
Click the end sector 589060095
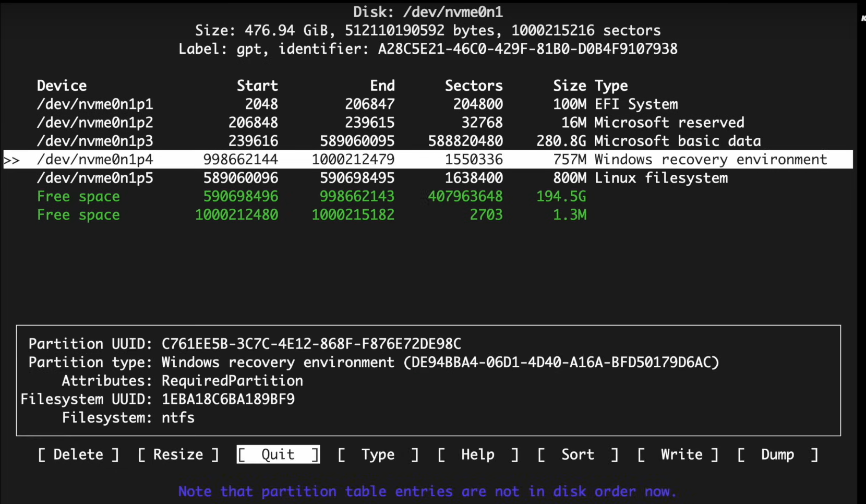point(357,141)
